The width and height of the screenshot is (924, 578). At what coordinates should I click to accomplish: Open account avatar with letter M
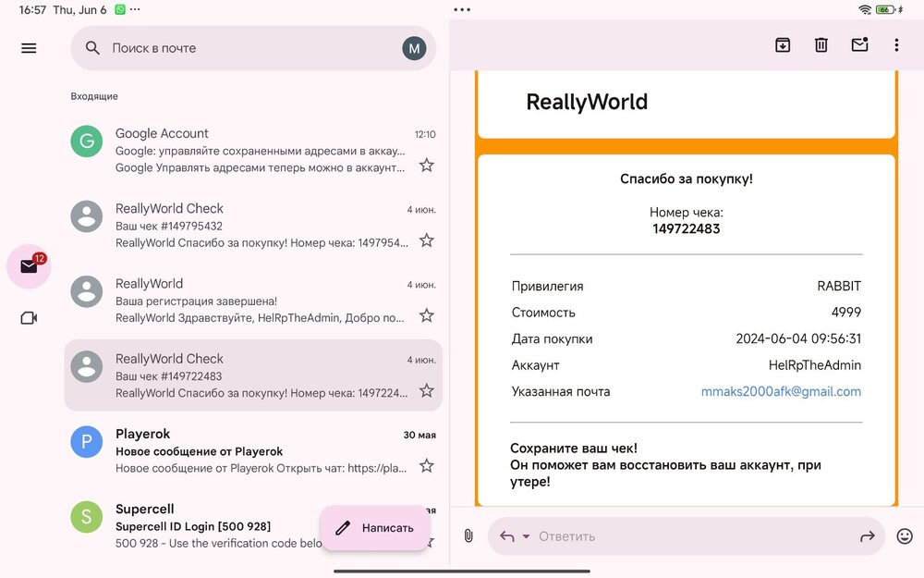pos(414,48)
